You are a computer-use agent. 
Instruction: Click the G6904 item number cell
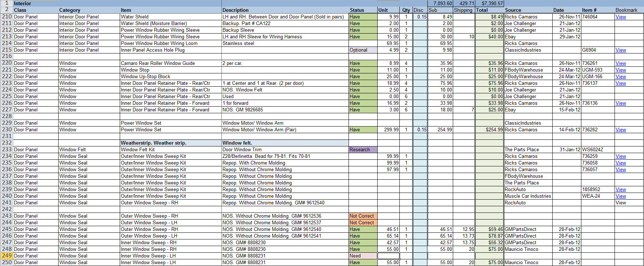click(x=598, y=50)
